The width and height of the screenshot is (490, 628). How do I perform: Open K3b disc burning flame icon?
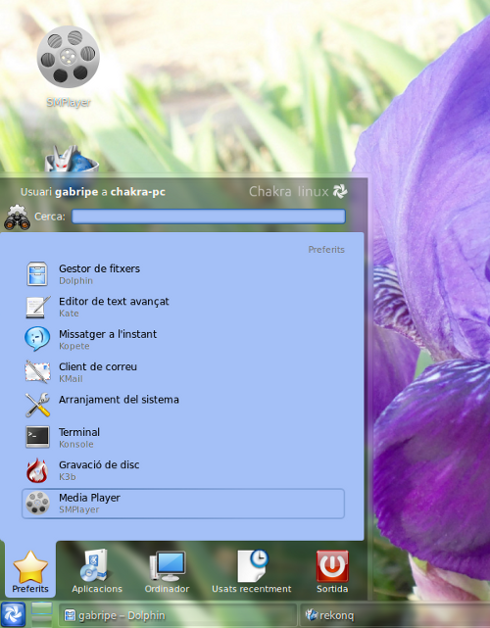37,470
